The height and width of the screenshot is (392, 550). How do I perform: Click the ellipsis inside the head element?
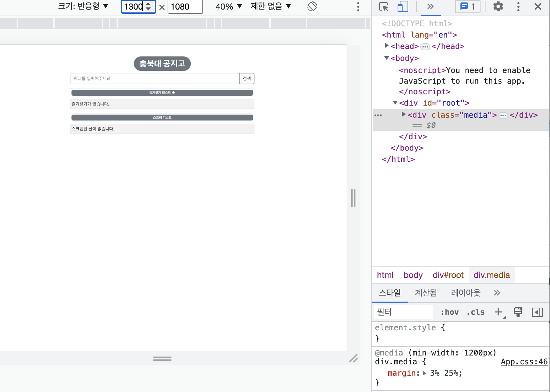point(425,47)
